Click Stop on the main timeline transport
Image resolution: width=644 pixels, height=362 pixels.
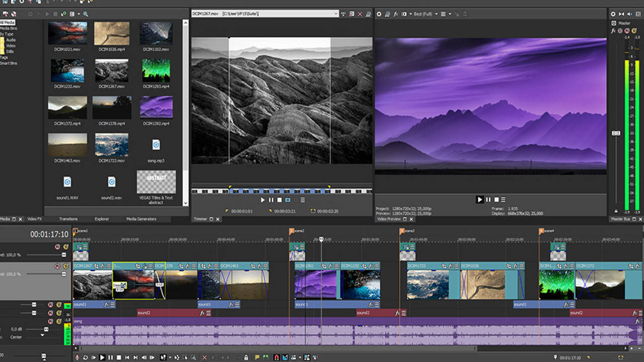pyautogui.click(x=119, y=357)
